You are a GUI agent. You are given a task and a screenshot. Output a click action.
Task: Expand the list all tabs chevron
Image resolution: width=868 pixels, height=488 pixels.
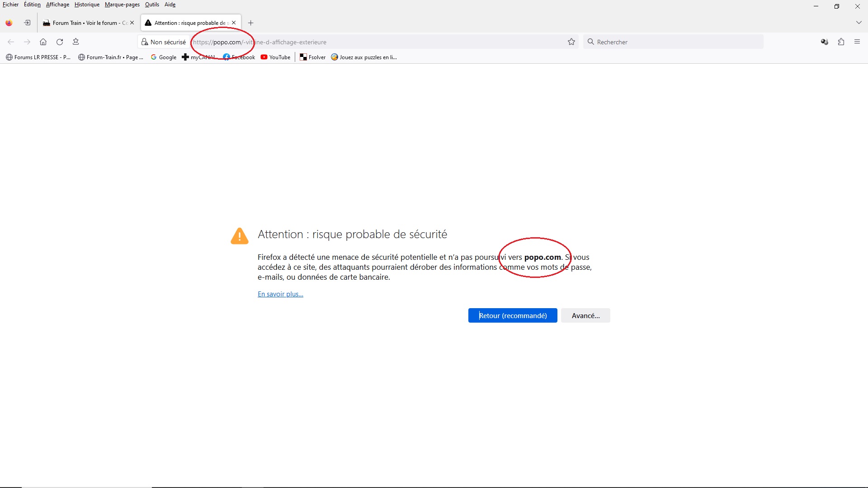click(859, 23)
